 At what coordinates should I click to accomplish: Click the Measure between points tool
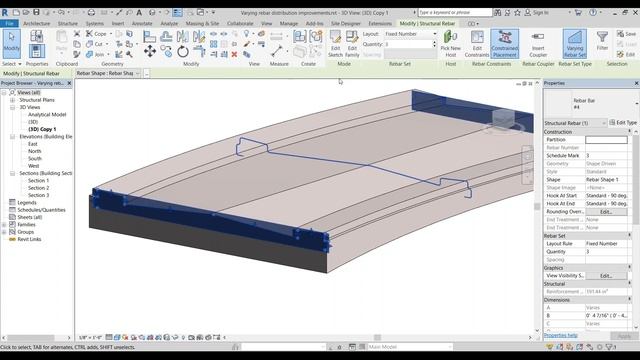coord(277,51)
